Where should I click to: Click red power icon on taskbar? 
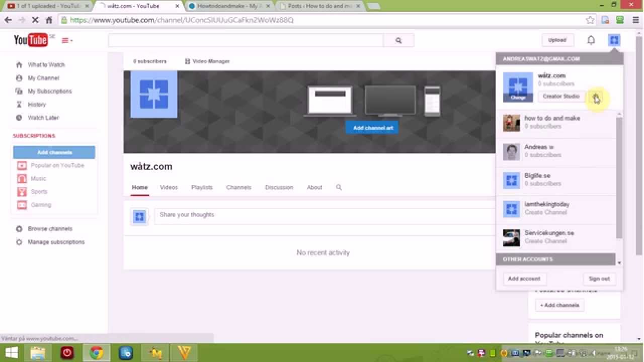tap(67, 353)
